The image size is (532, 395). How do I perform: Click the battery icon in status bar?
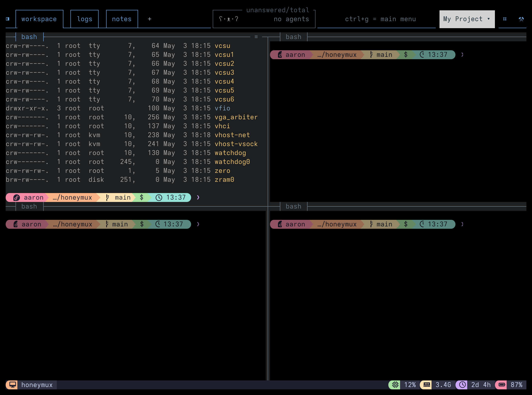(502, 385)
